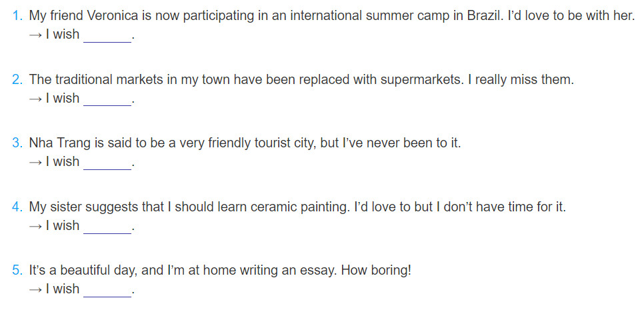Click the arrow before question 4's "I wish"
The height and width of the screenshot is (310, 644).
click(x=35, y=226)
